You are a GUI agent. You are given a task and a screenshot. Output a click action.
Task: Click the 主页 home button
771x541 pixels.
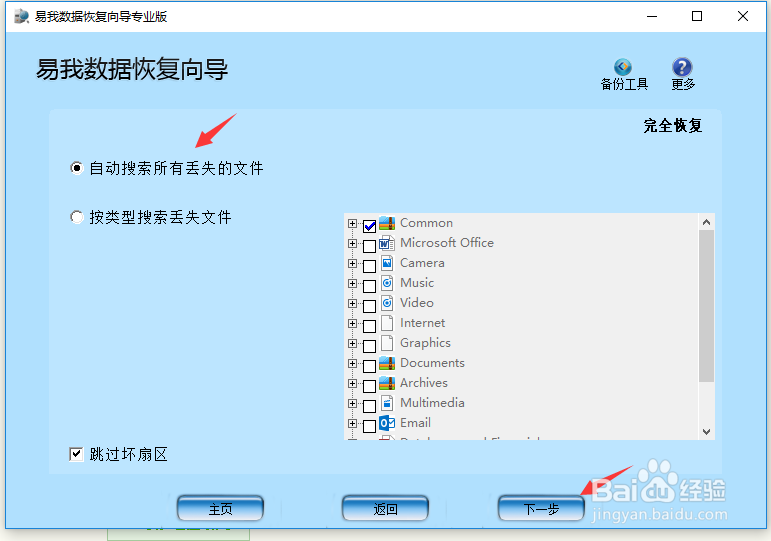pos(220,508)
